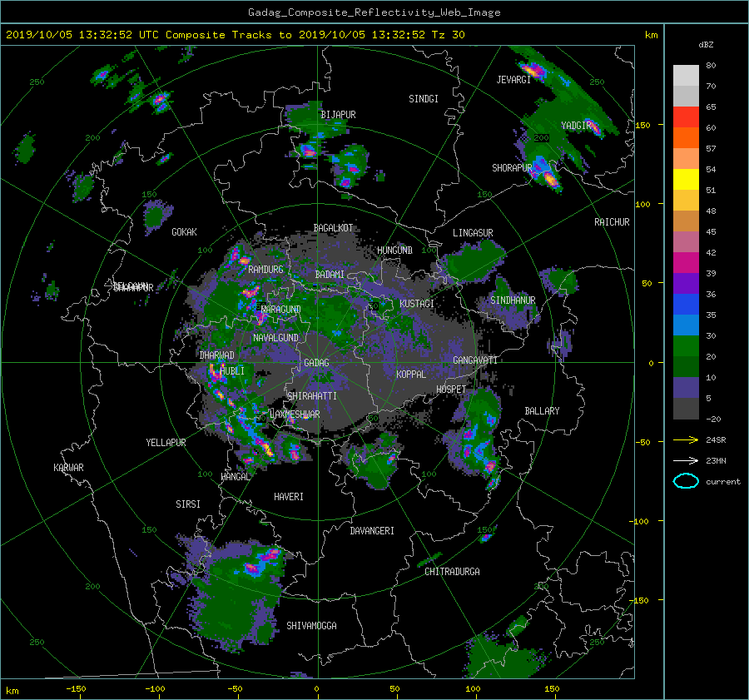749x700 pixels.
Task: Pick the light gray 70 dBZ swatch
Action: tap(686, 76)
